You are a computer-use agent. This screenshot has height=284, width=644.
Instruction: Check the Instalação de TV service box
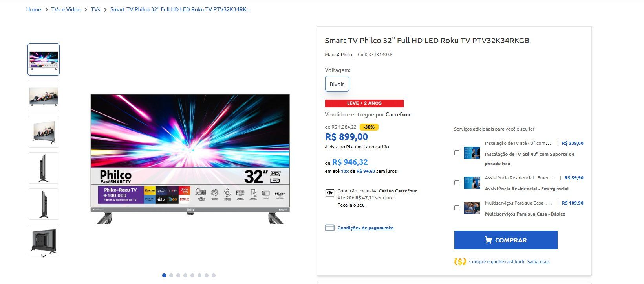click(x=457, y=153)
